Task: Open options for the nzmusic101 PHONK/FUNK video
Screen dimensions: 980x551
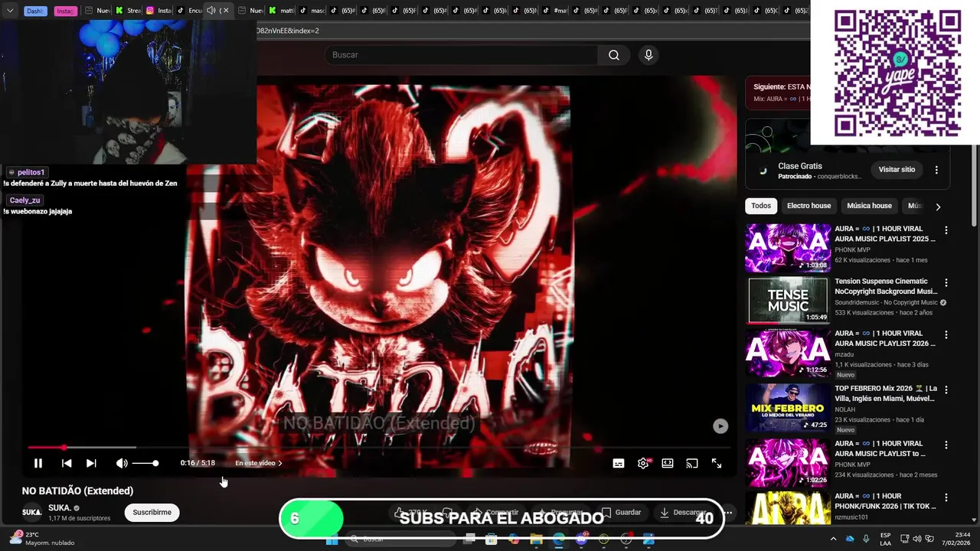Action: 946,497
